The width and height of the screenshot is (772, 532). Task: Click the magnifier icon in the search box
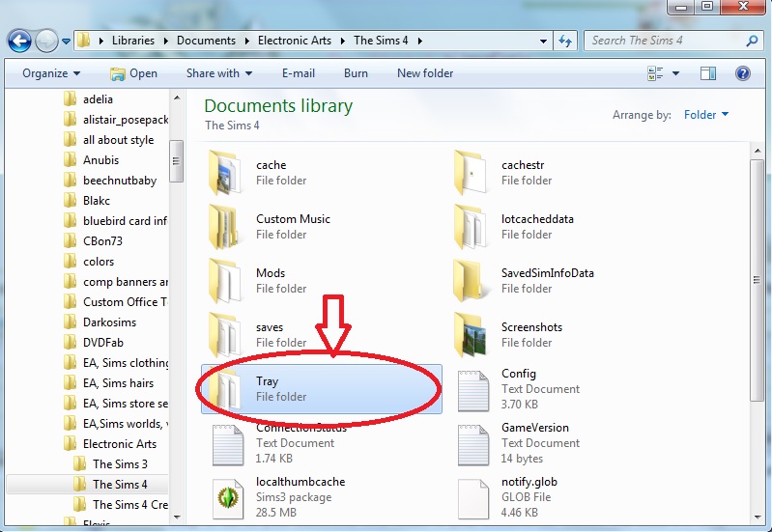(752, 41)
